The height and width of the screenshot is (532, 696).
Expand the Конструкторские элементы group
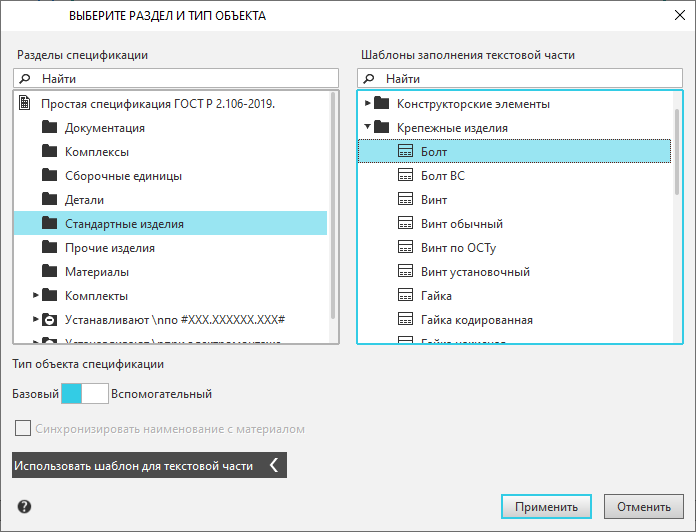point(368,103)
